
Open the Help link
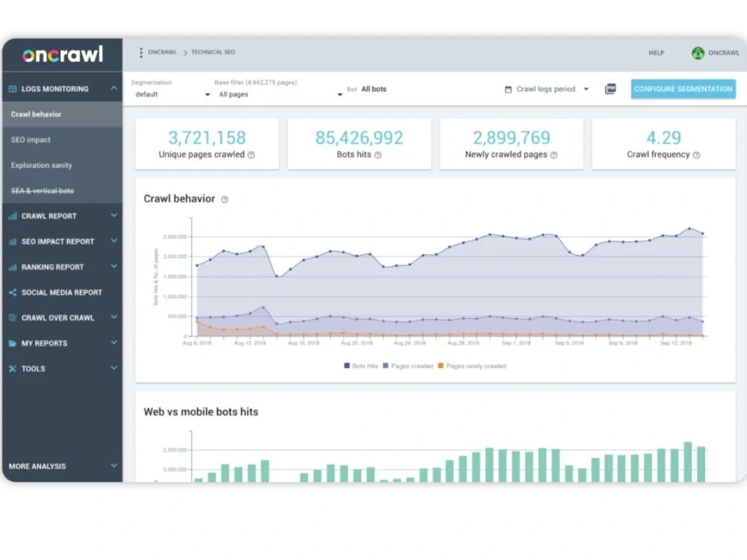coord(657,53)
